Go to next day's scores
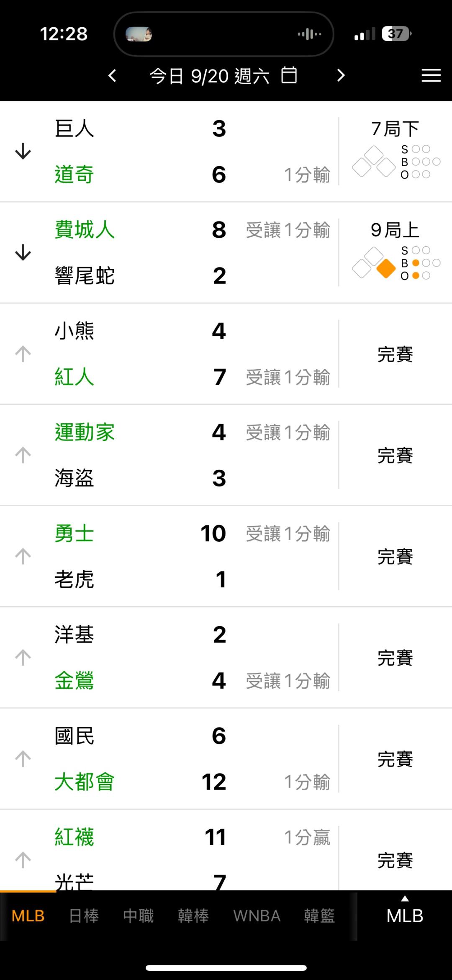 [x=341, y=75]
